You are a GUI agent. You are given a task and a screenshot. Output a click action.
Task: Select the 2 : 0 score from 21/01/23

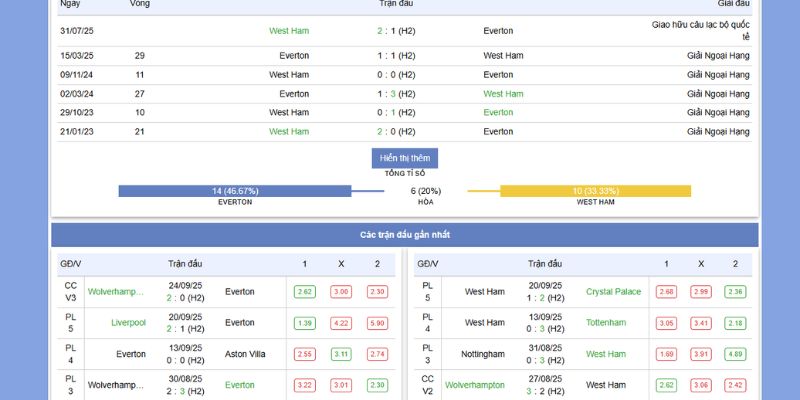tap(396, 132)
